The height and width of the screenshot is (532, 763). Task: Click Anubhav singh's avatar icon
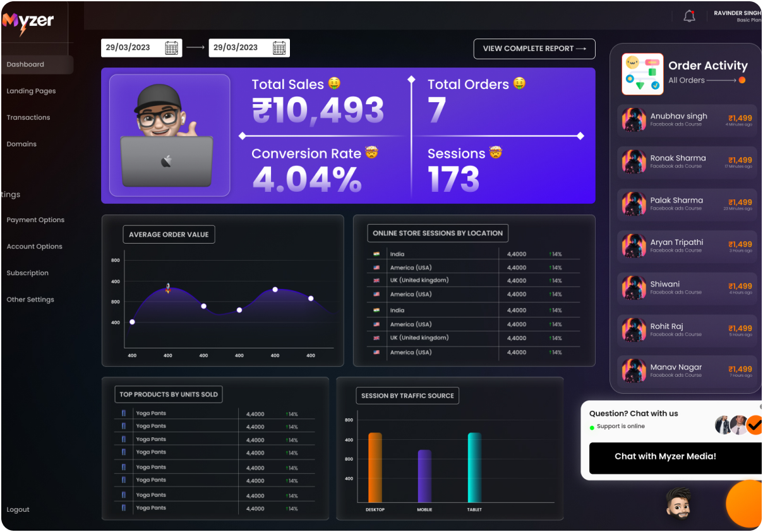pos(634,119)
